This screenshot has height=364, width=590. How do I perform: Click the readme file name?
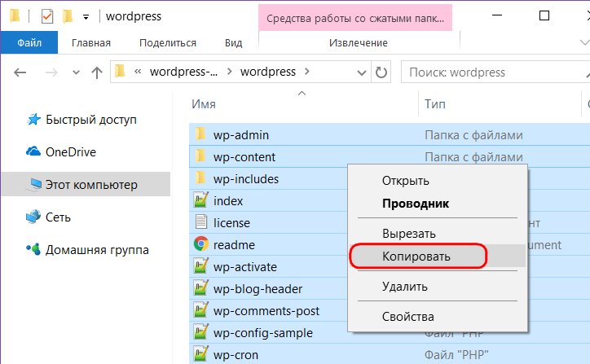pyautogui.click(x=234, y=245)
